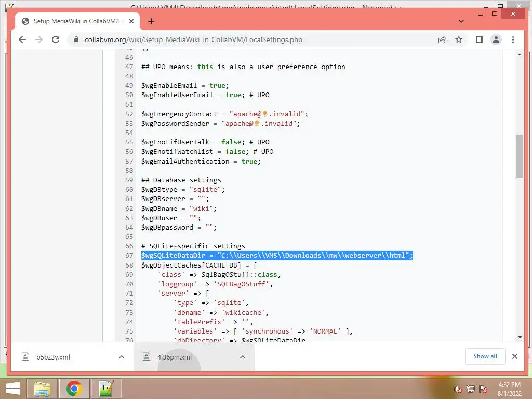532x399 pixels.
Task: Click the $wgDBpassword line
Action: 179,228
